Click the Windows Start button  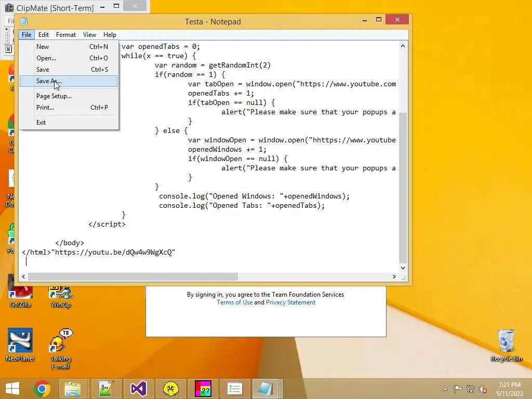tap(12, 389)
